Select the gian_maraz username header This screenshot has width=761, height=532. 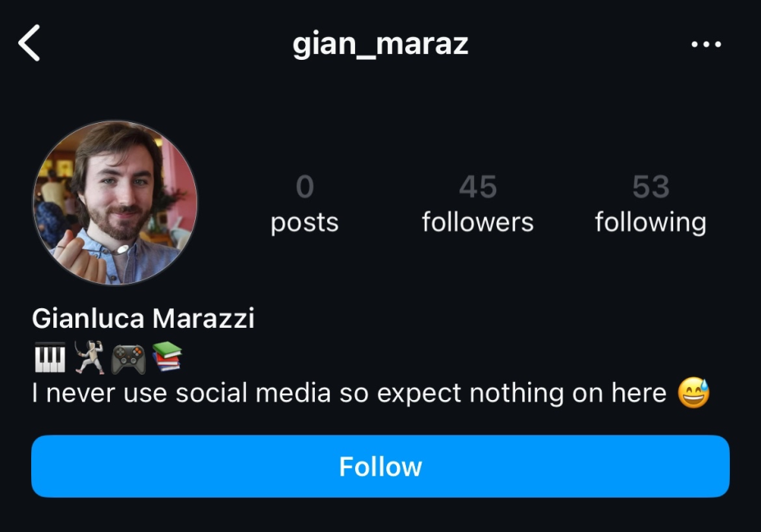coord(380,44)
